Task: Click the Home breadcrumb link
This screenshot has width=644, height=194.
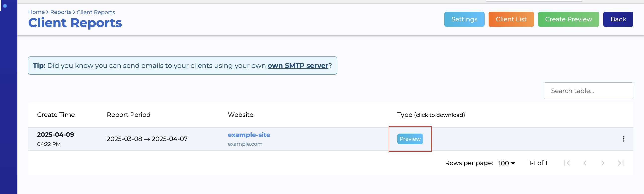Action: [x=36, y=12]
